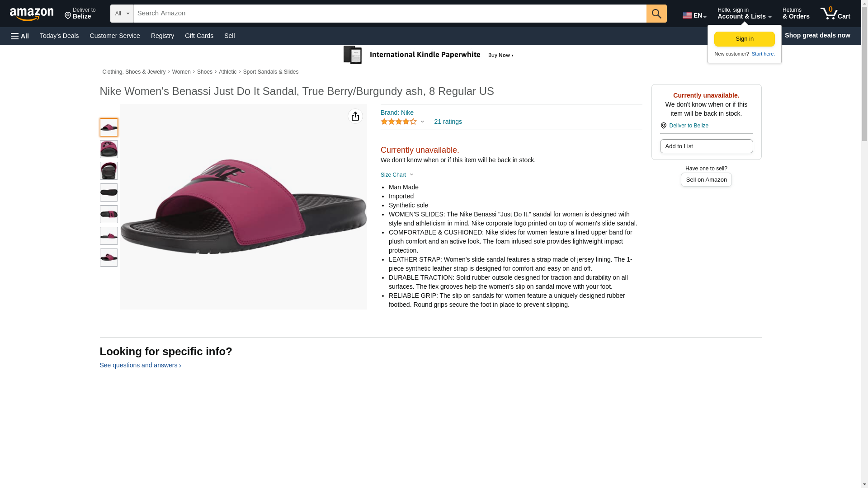This screenshot has width=868, height=488.
Task: Open the 21 ratings link
Action: coord(448,122)
